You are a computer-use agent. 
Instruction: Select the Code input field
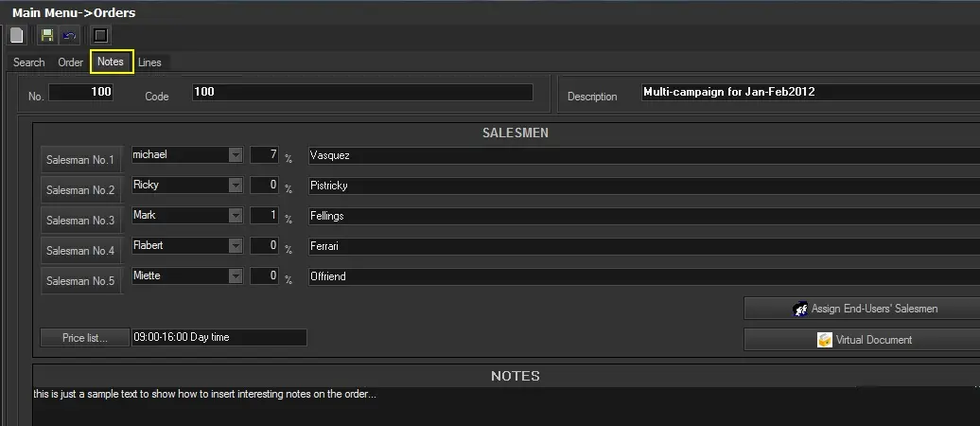point(362,93)
